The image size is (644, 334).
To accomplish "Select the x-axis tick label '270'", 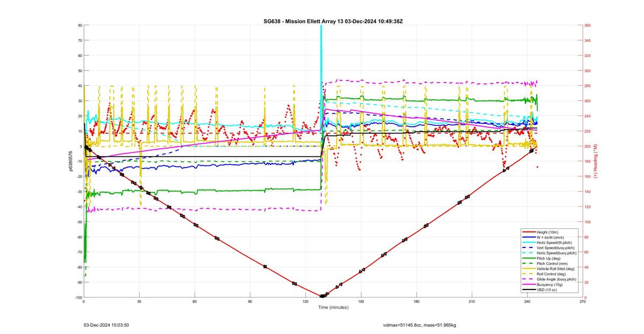I will (583, 302).
